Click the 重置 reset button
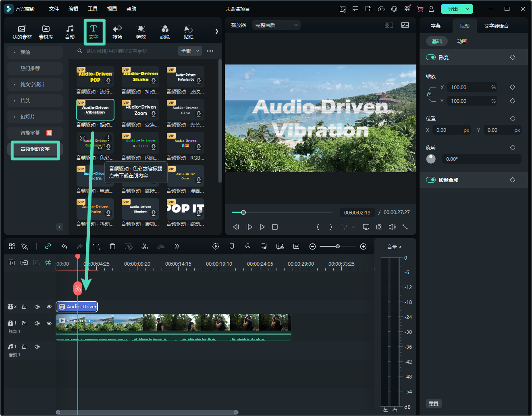Viewport: 532px width, 416px height. tap(434, 404)
